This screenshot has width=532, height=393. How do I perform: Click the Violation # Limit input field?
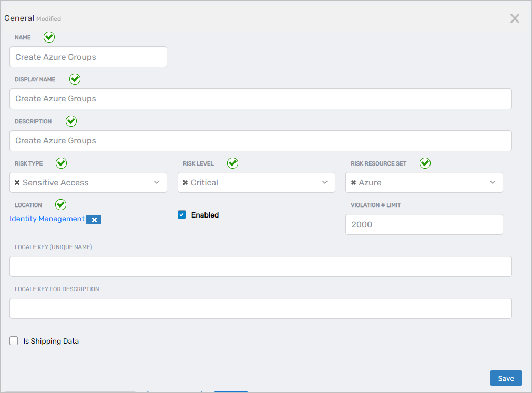(x=424, y=224)
